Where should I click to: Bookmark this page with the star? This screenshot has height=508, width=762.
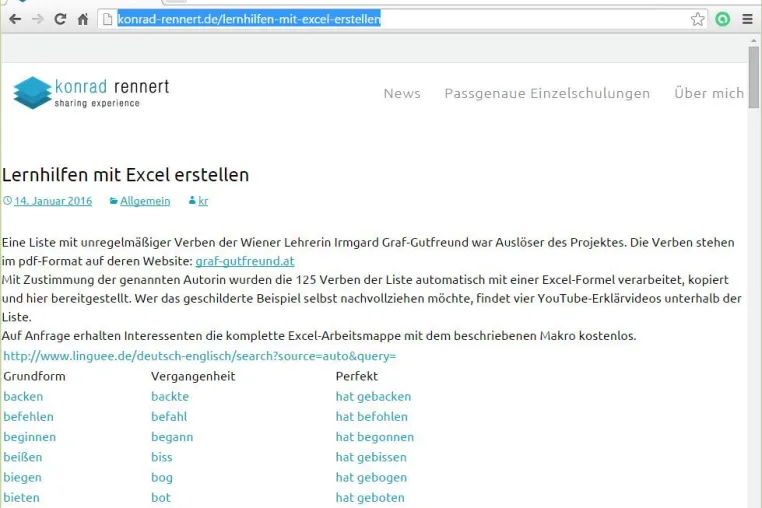[697, 19]
